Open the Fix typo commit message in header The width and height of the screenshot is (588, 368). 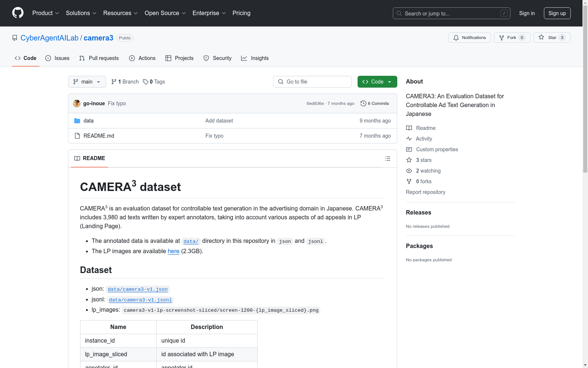pos(117,103)
